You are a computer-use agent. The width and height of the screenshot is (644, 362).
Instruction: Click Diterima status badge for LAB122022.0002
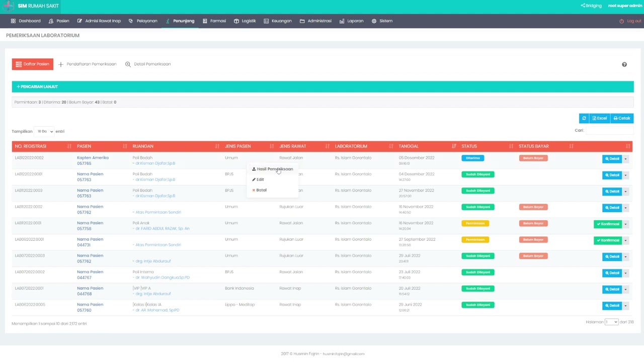pos(472,158)
